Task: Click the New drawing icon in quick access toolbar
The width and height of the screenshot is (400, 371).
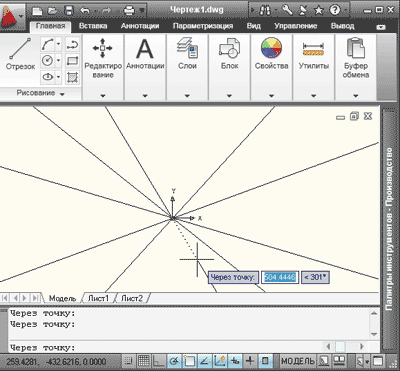Action: pos(37,11)
